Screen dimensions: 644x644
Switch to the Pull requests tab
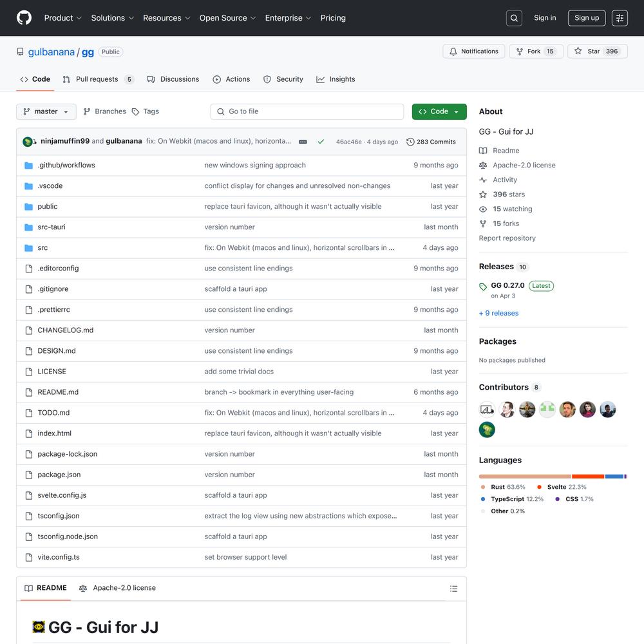pos(97,79)
